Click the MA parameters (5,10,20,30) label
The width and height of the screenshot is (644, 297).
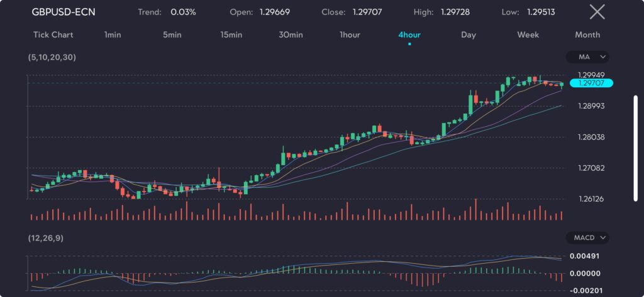click(x=52, y=57)
